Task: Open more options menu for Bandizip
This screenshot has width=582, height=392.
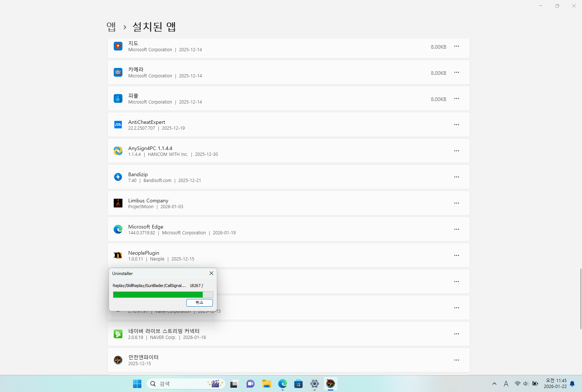Action: coord(457,177)
